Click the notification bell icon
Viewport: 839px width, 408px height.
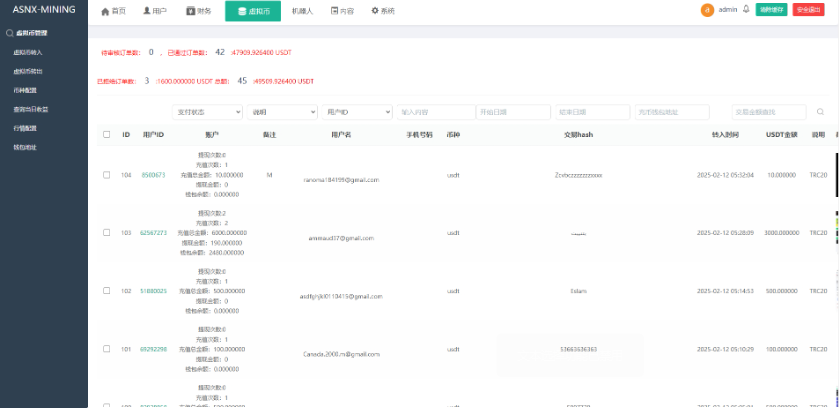(x=746, y=9)
